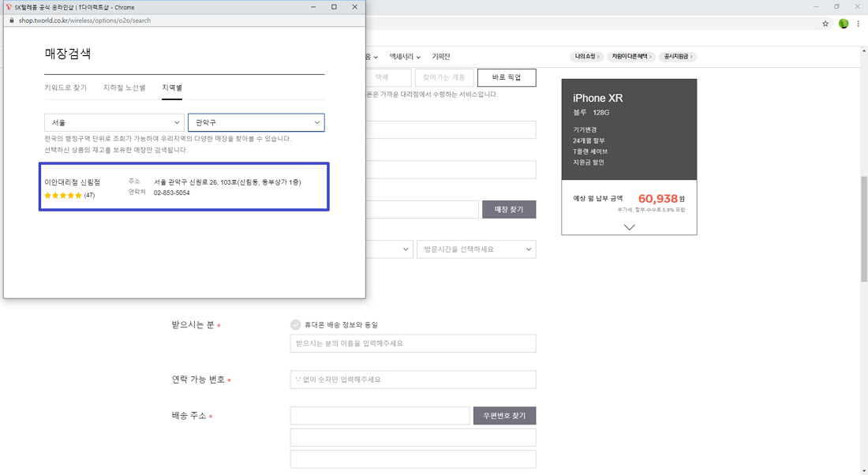Image resolution: width=868 pixels, height=475 pixels.
Task: Switch to the 키워드로 찾기 tab
Action: coord(65,88)
